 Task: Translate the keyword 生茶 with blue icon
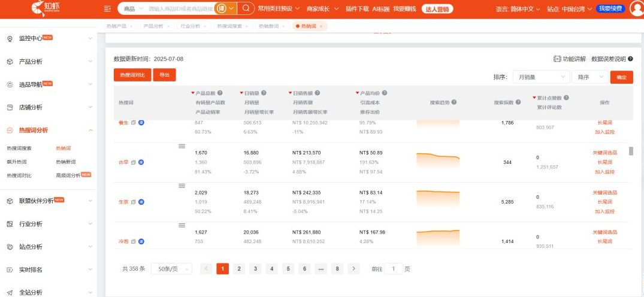[x=141, y=202]
